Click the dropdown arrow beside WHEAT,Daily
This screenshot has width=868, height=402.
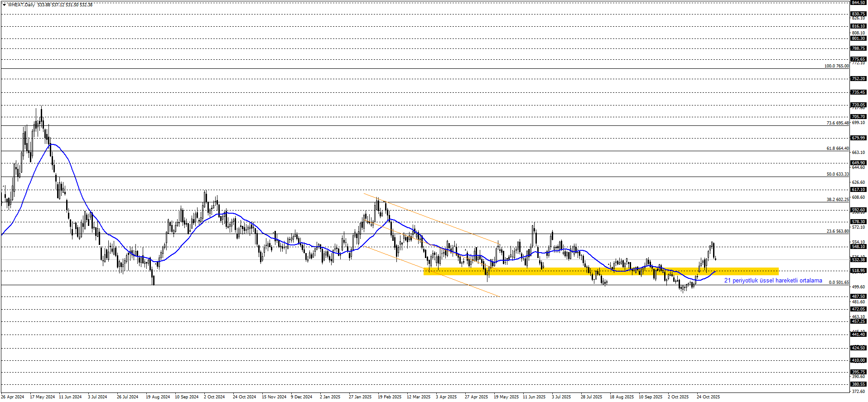point(4,5)
